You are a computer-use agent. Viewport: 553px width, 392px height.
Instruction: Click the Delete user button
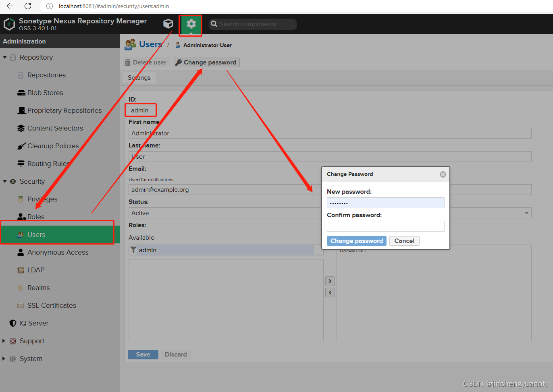(146, 62)
